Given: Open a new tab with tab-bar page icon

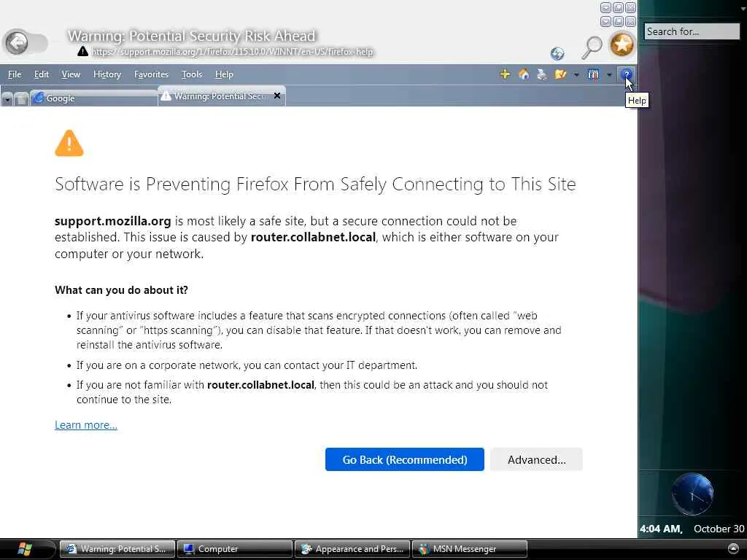Looking at the screenshot, I should (21, 98).
